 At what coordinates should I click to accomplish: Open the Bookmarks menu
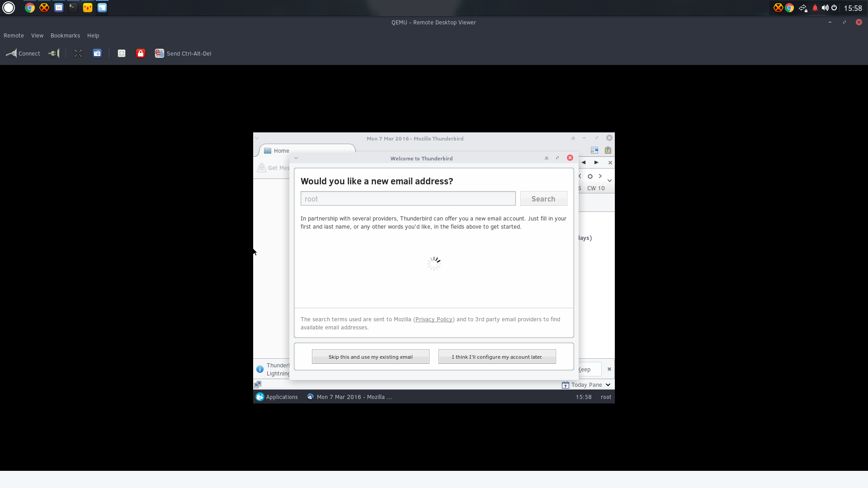(x=65, y=36)
